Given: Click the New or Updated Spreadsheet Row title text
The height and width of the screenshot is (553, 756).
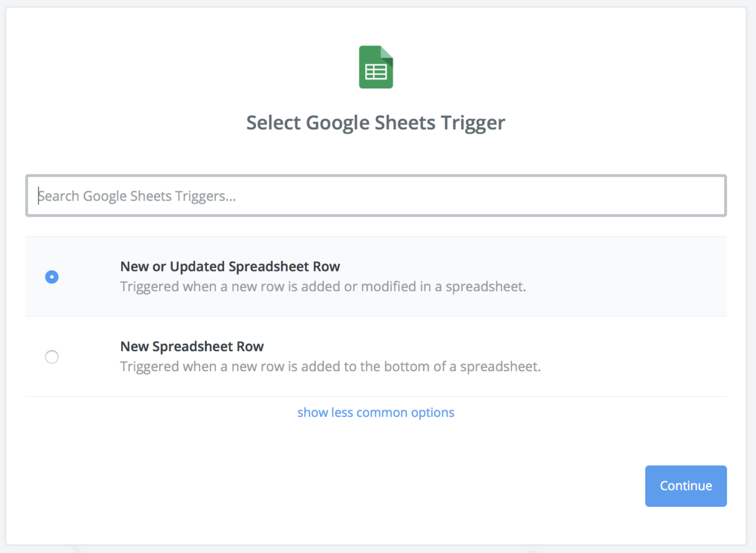Looking at the screenshot, I should click(230, 266).
